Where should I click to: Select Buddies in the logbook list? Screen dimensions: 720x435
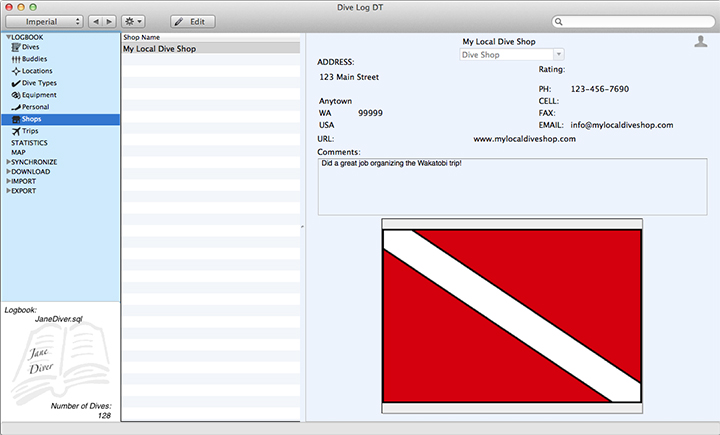[35, 59]
